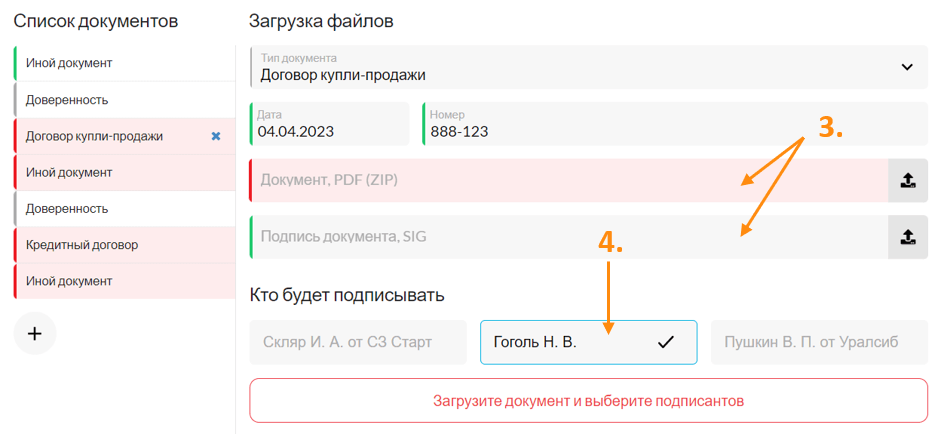
Task: Open the Иной документ entry below Договор купли-продажи
Action: [x=124, y=173]
